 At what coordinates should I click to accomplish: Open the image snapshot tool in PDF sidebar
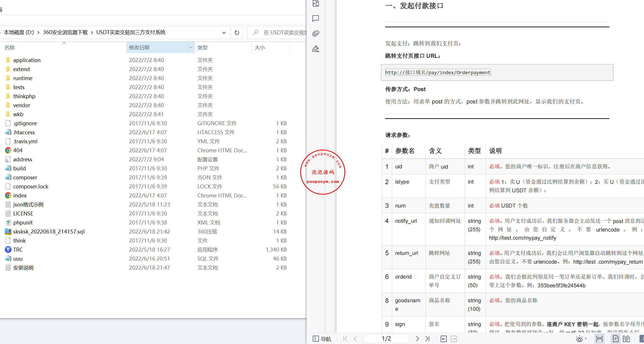[x=316, y=4]
